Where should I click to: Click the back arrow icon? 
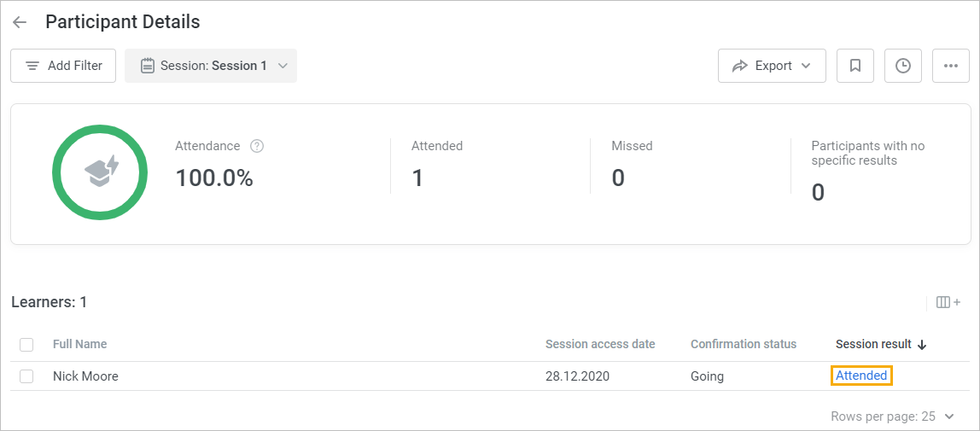click(x=20, y=22)
